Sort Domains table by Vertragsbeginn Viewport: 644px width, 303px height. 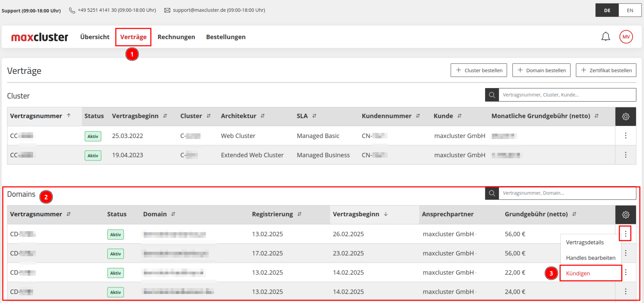click(x=386, y=214)
